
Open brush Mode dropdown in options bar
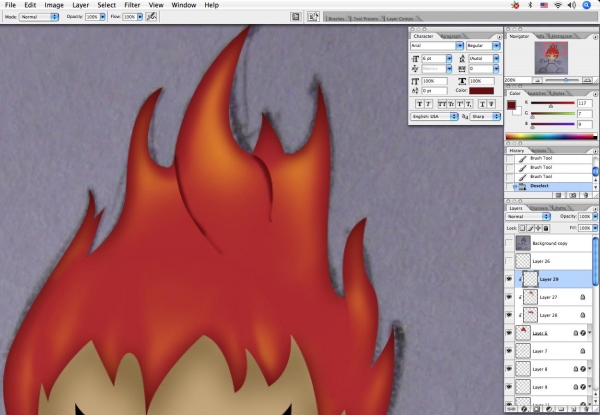pos(39,17)
